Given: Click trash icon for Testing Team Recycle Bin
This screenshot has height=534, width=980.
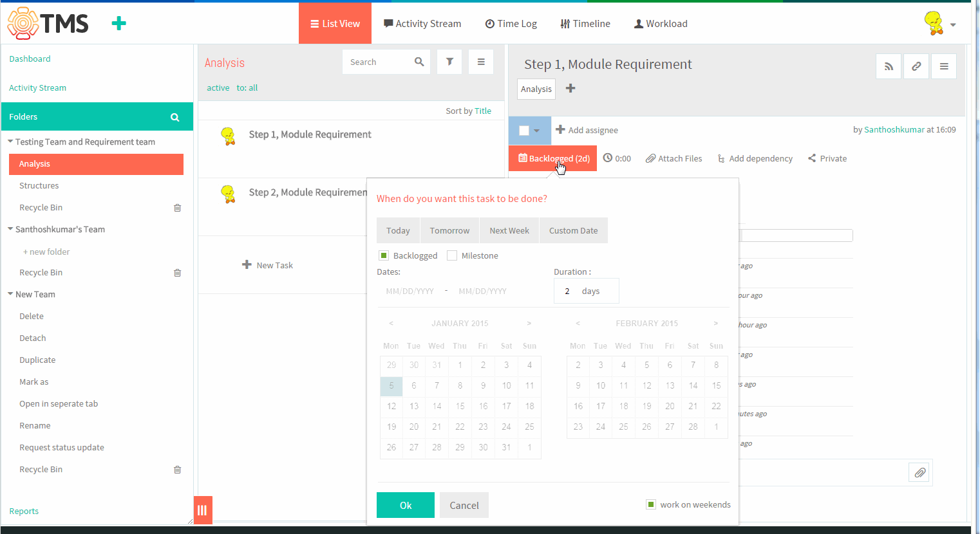Looking at the screenshot, I should point(178,208).
